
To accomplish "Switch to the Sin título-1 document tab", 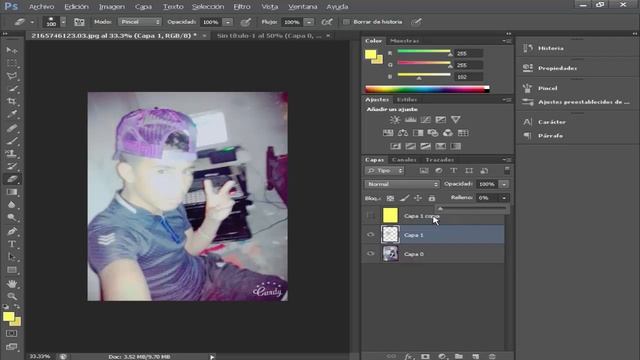I will coord(269,36).
